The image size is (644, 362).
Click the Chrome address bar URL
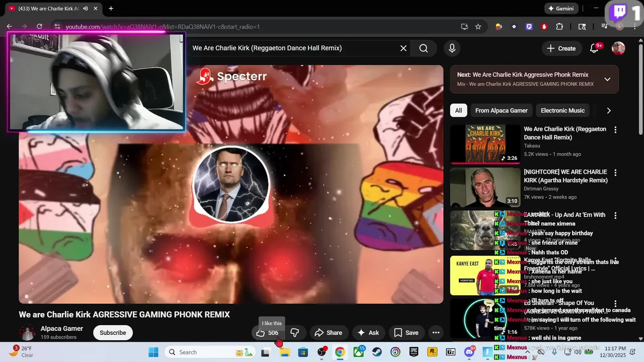(x=163, y=27)
